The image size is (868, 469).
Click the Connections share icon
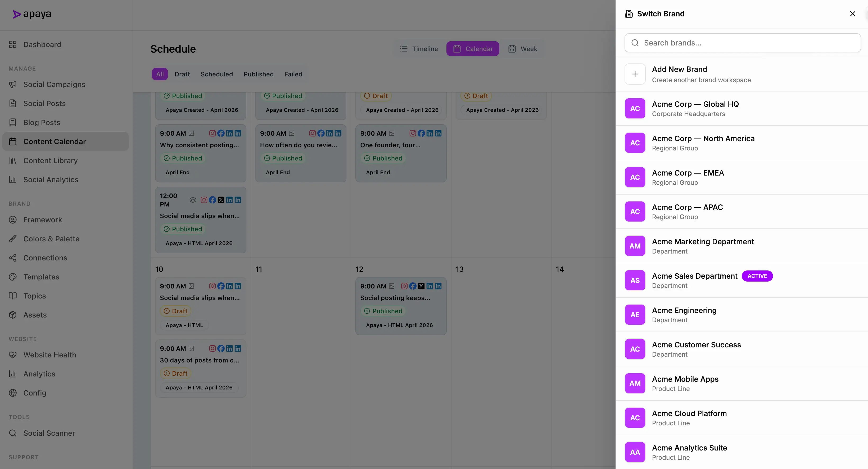[13, 258]
